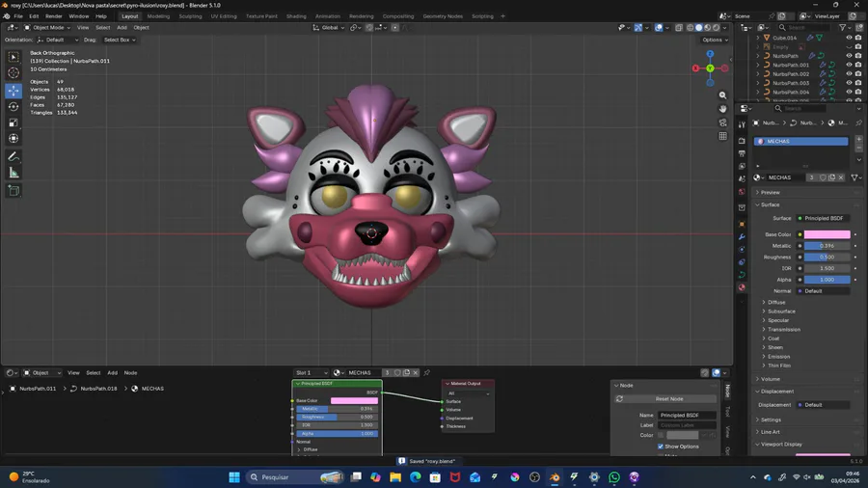Click the Add Cube tool icon
Viewport: 868px width, 488px height.
[x=14, y=191]
